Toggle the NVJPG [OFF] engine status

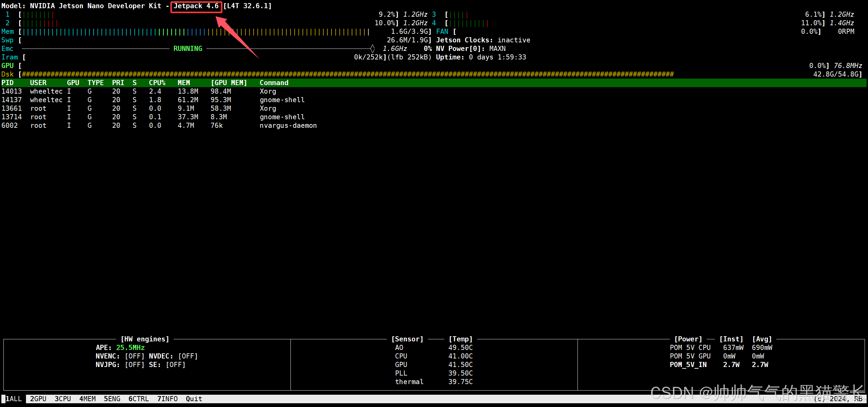[x=135, y=365]
